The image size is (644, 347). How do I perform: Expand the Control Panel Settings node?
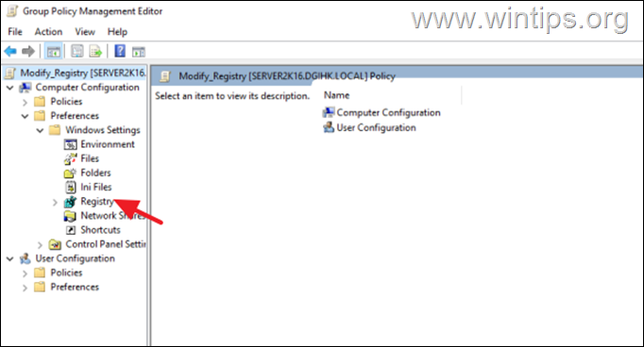tap(40, 245)
